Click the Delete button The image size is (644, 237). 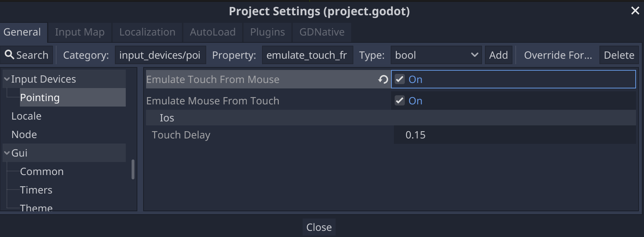point(619,55)
